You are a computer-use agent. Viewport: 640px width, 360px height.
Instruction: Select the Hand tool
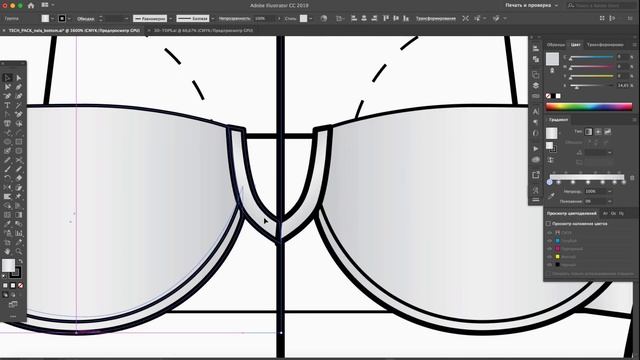tap(7, 251)
